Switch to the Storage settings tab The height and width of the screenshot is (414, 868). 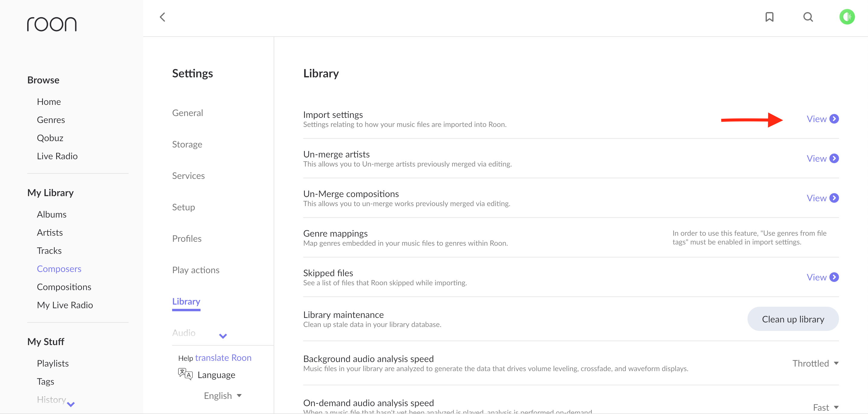tap(187, 144)
